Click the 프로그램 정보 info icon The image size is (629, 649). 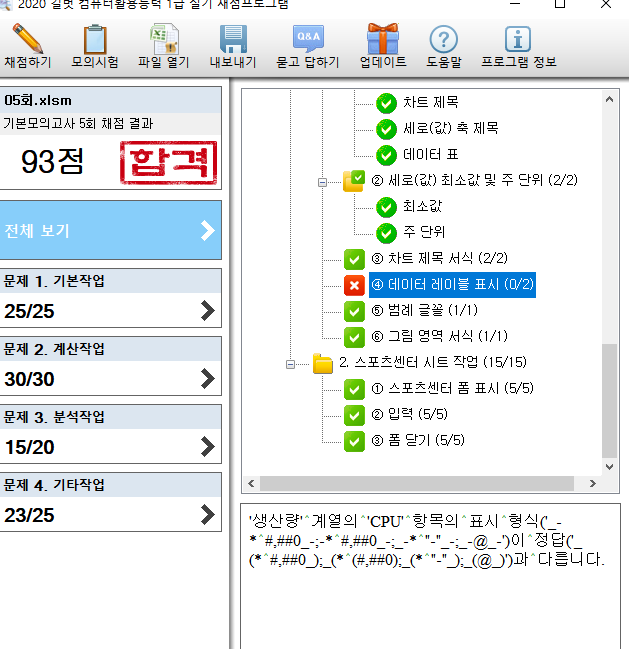tap(517, 40)
